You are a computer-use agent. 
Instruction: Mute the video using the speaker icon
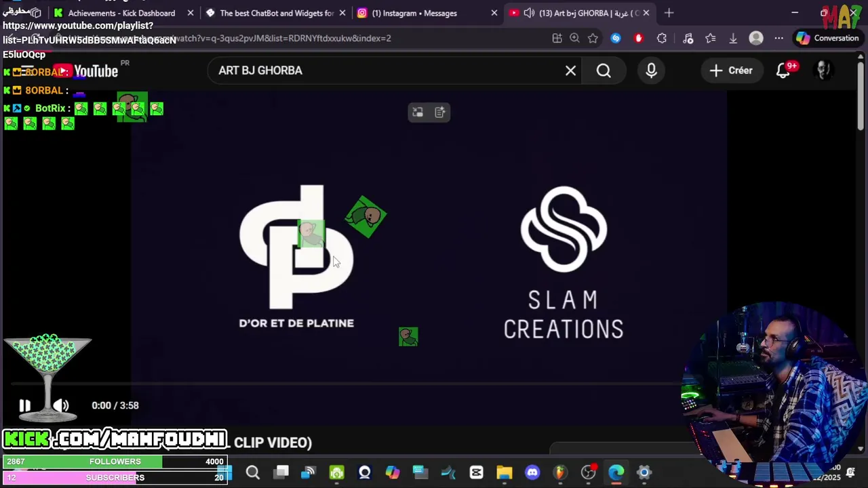(61, 405)
